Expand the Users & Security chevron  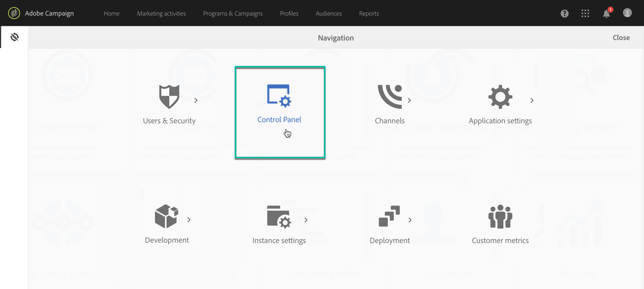196,100
